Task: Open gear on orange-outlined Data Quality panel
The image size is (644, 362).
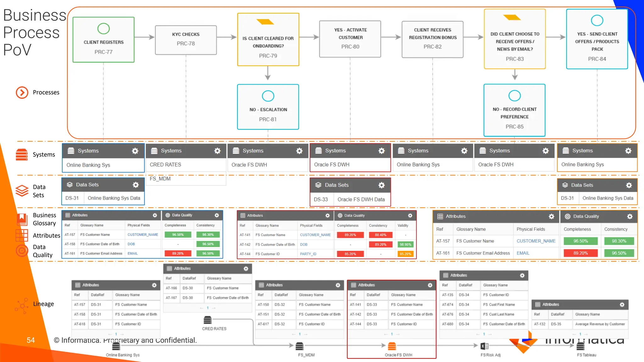Action: click(630, 217)
